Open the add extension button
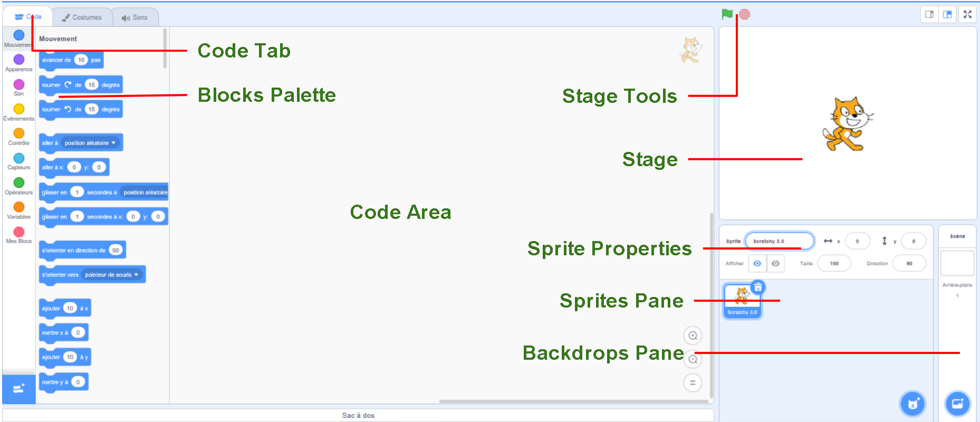Viewport: 980px width, 422px height. click(18, 389)
